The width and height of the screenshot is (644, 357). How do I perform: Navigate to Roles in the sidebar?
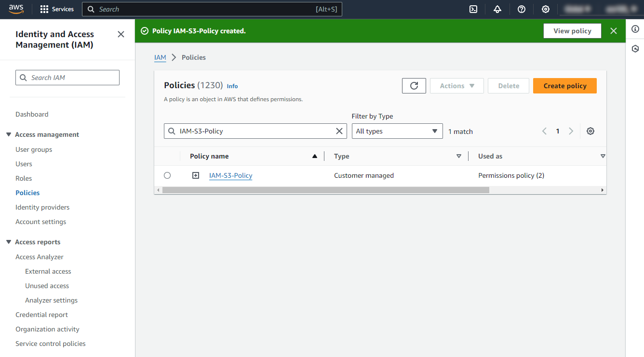(23, 178)
